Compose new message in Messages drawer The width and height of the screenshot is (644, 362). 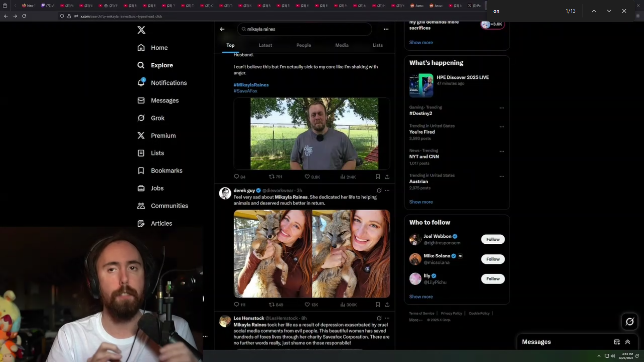pyautogui.click(x=616, y=342)
